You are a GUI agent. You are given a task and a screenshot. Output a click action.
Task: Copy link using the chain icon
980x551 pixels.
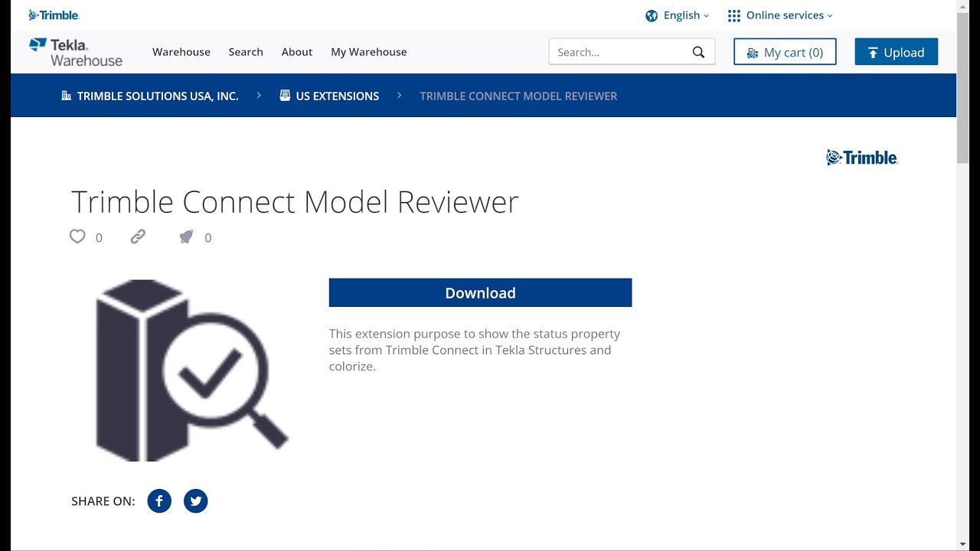click(x=138, y=236)
